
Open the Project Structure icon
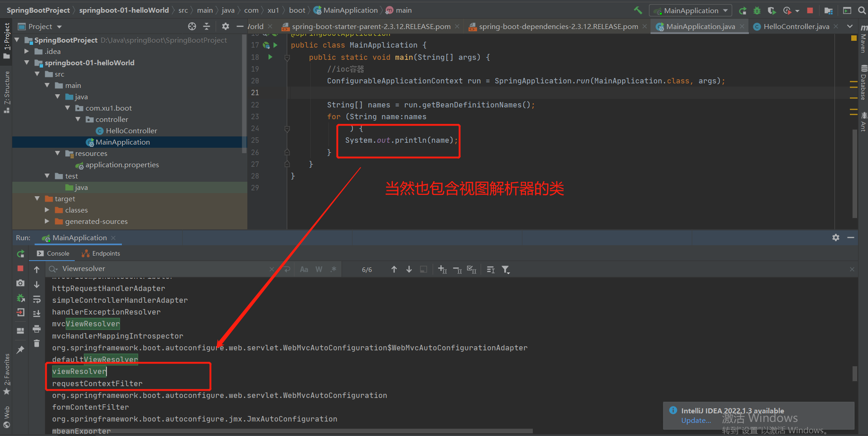tap(829, 10)
